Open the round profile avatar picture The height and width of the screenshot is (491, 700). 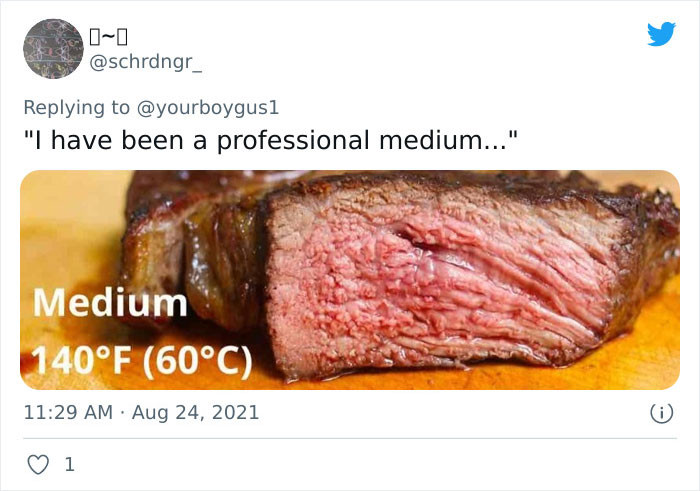[x=54, y=49]
